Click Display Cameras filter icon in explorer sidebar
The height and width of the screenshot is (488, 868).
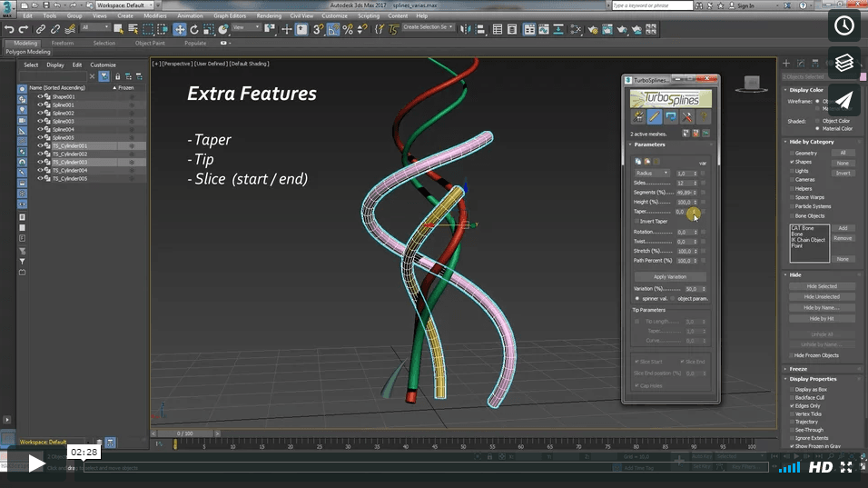22,120
